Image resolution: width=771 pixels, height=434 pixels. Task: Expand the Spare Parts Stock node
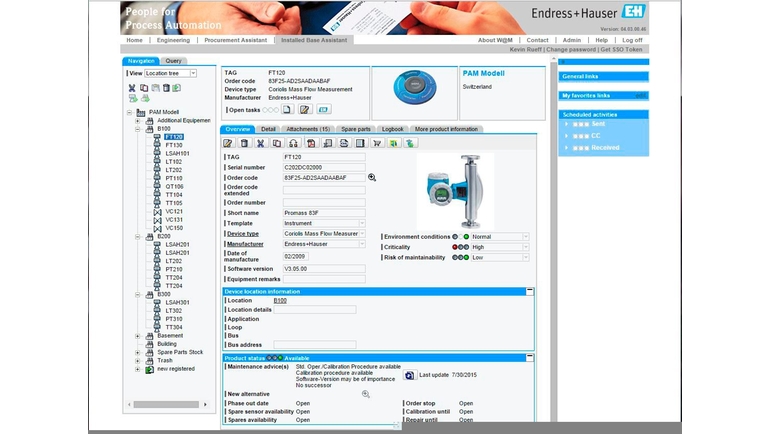[138, 352]
